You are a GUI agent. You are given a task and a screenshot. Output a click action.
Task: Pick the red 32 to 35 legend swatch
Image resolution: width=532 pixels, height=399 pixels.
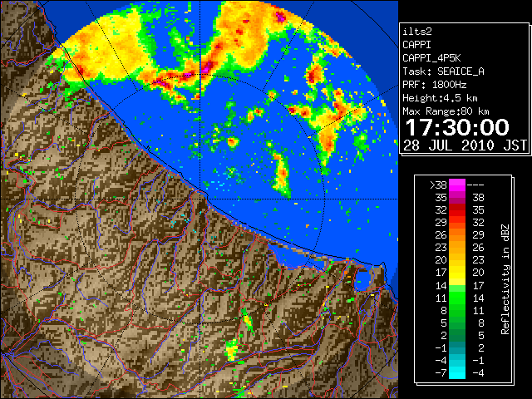(457, 210)
